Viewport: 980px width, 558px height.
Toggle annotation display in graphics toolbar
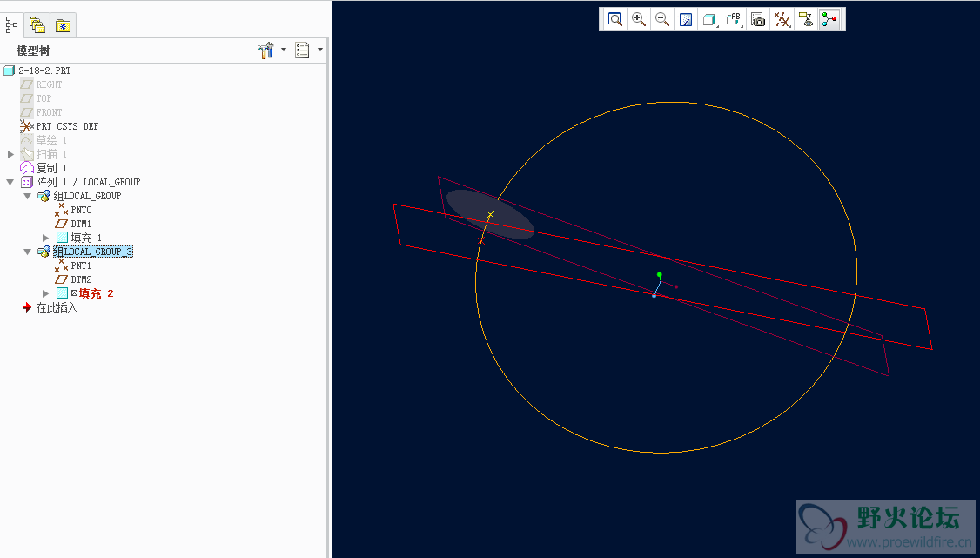point(806,19)
